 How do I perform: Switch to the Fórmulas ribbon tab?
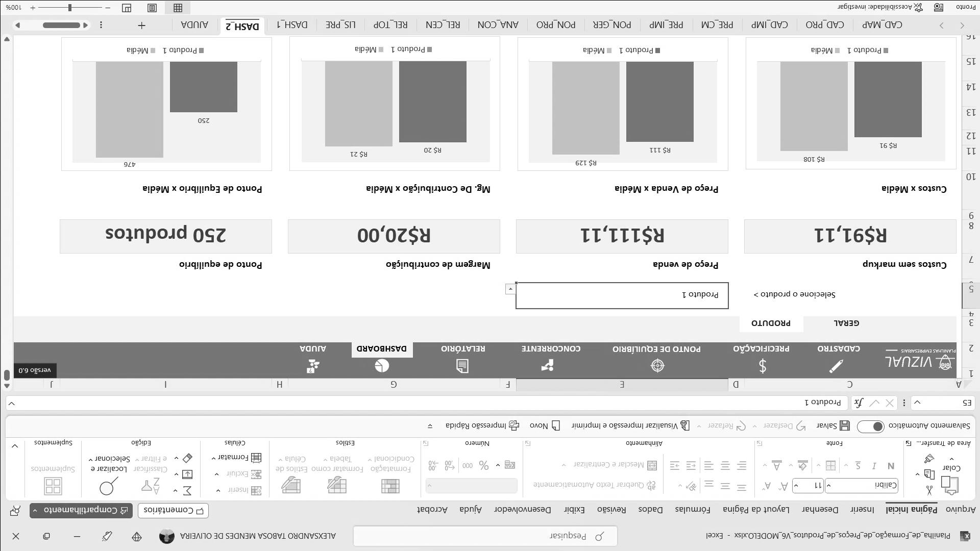(x=693, y=510)
